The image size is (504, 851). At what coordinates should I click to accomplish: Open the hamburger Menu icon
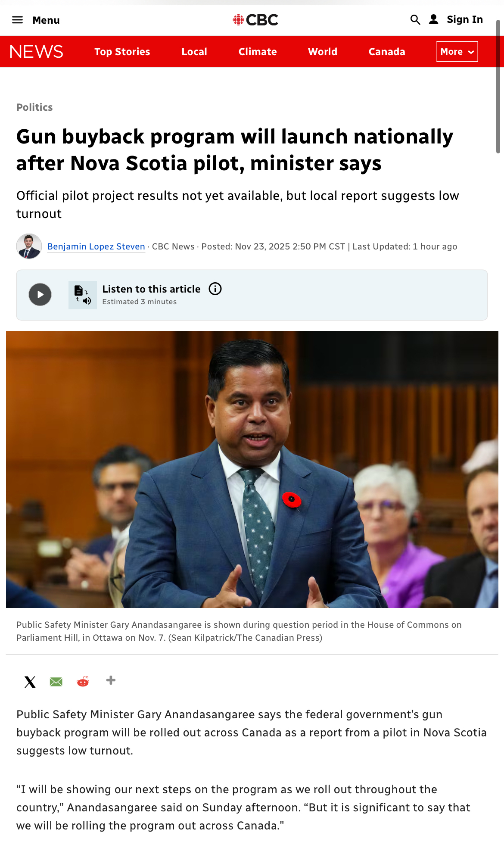pos(17,20)
